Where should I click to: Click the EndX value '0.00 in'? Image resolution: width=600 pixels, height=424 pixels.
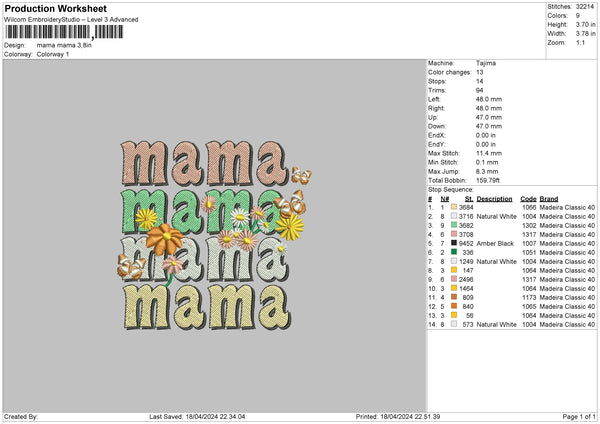point(486,135)
